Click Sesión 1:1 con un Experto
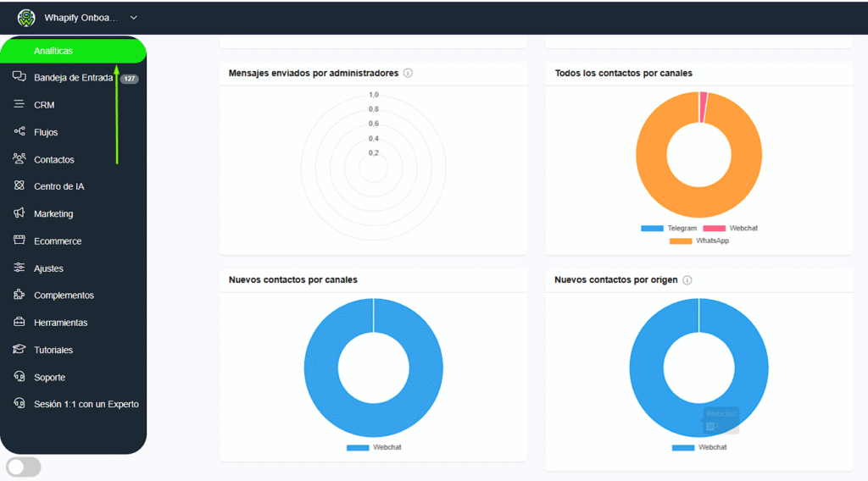Screen dimensions: 868x481 point(86,404)
